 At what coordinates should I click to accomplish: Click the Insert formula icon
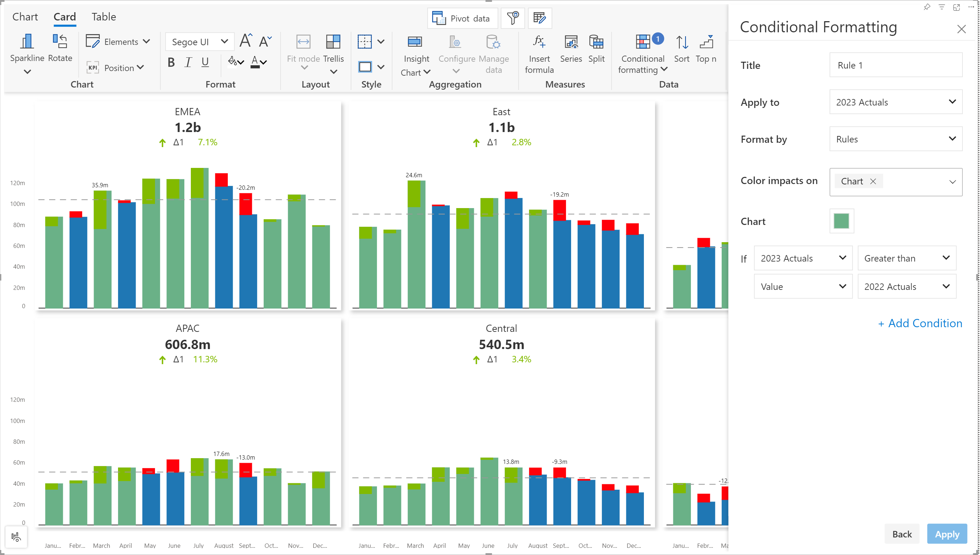(x=539, y=42)
